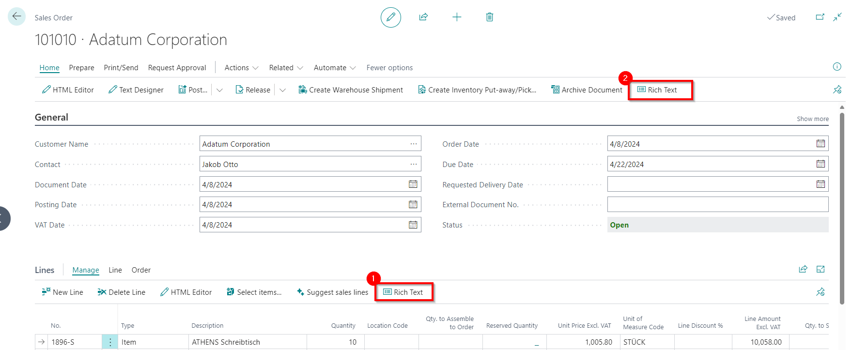The height and width of the screenshot is (350, 868).
Task: Open the Prepare tab
Action: (x=81, y=68)
